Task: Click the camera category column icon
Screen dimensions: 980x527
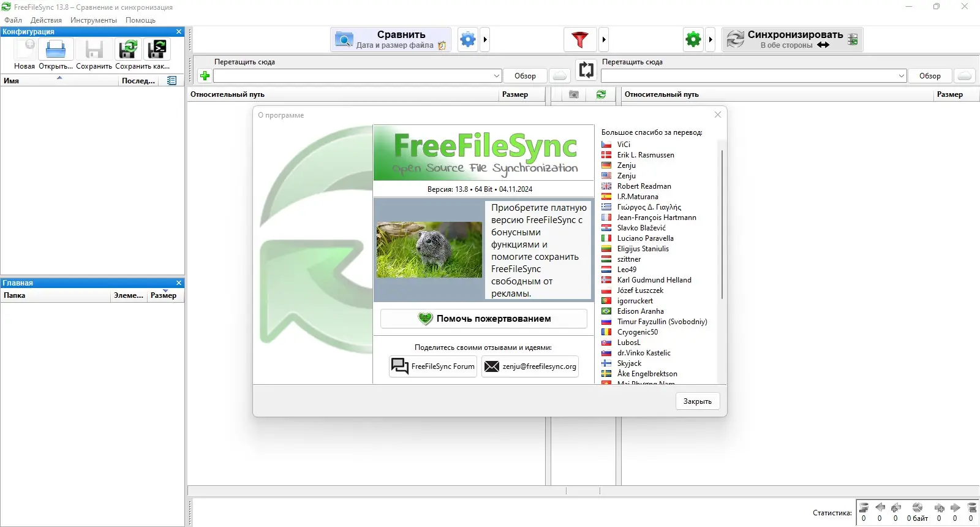Action: (x=573, y=94)
